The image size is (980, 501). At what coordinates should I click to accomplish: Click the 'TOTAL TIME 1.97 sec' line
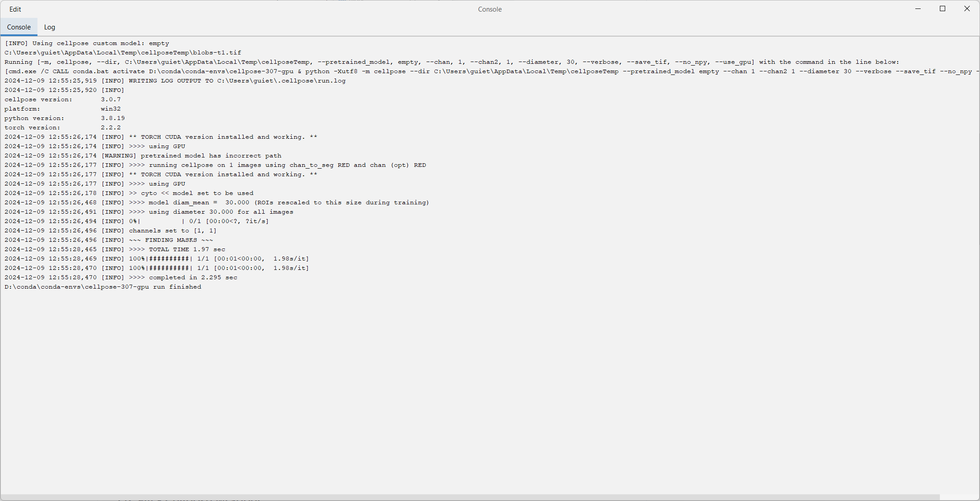(115, 249)
